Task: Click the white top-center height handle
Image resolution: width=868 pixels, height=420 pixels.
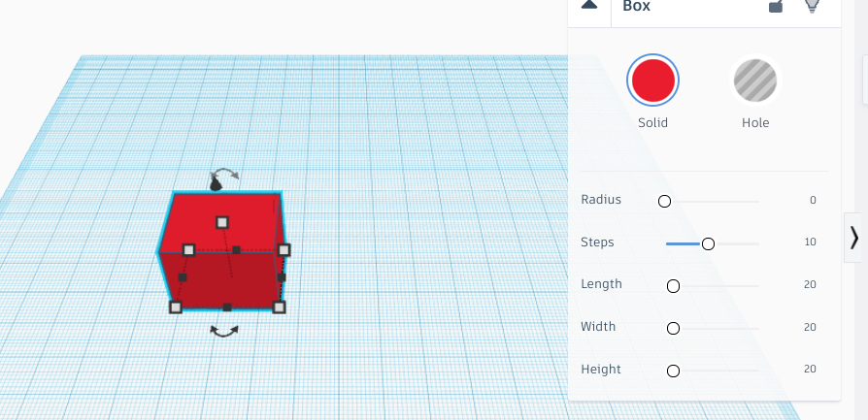Action: point(222,222)
